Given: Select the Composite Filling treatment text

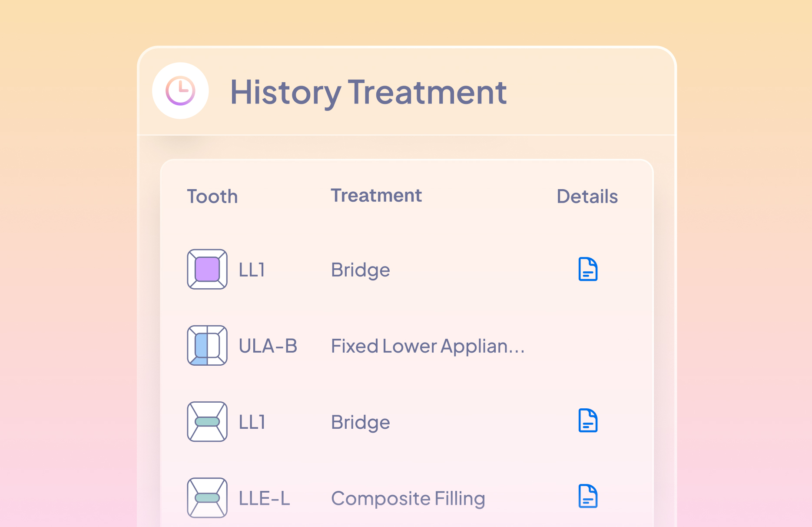Looking at the screenshot, I should [408, 498].
